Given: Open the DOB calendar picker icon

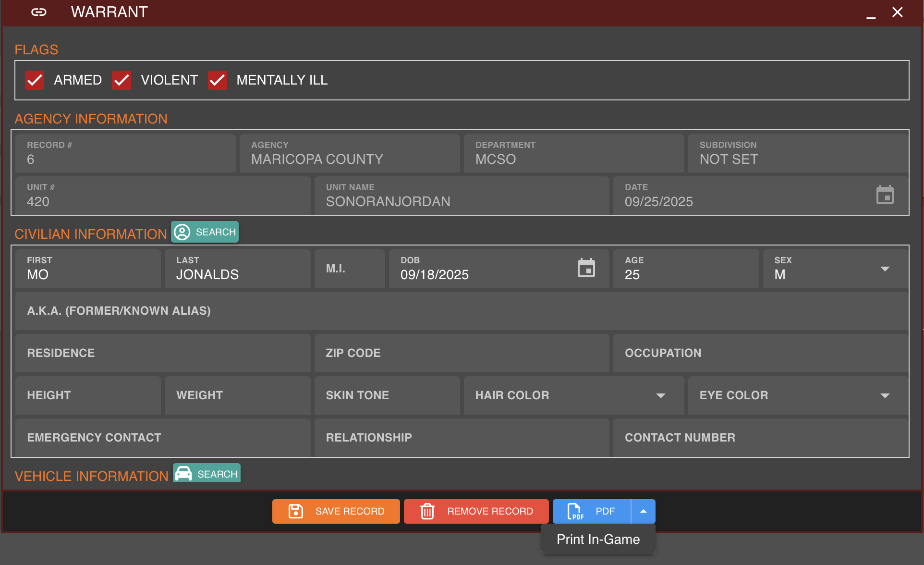Looking at the screenshot, I should tap(586, 268).
